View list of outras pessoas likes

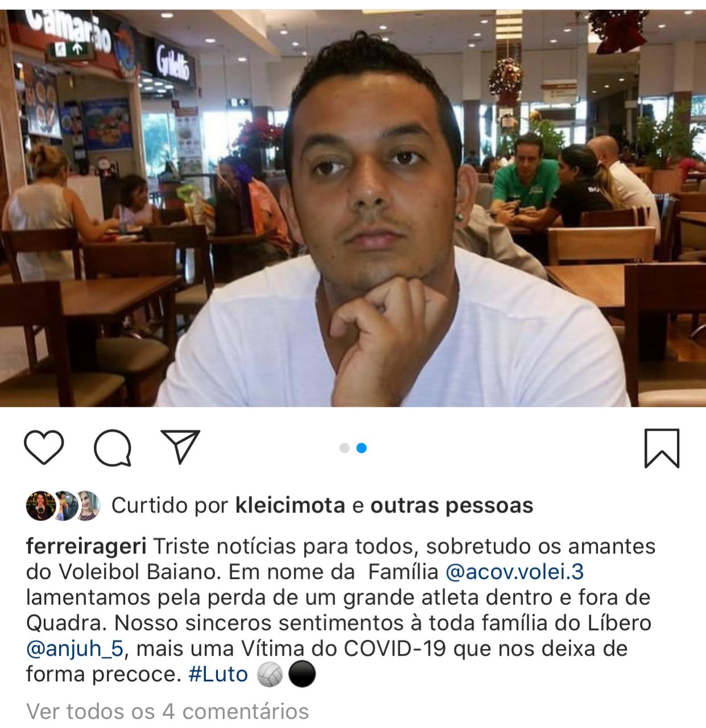452,505
